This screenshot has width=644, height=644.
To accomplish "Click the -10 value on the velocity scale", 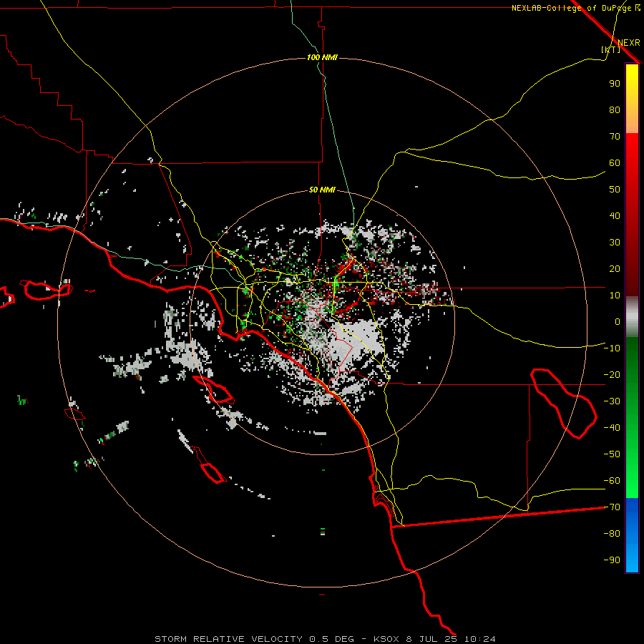I will (x=612, y=348).
